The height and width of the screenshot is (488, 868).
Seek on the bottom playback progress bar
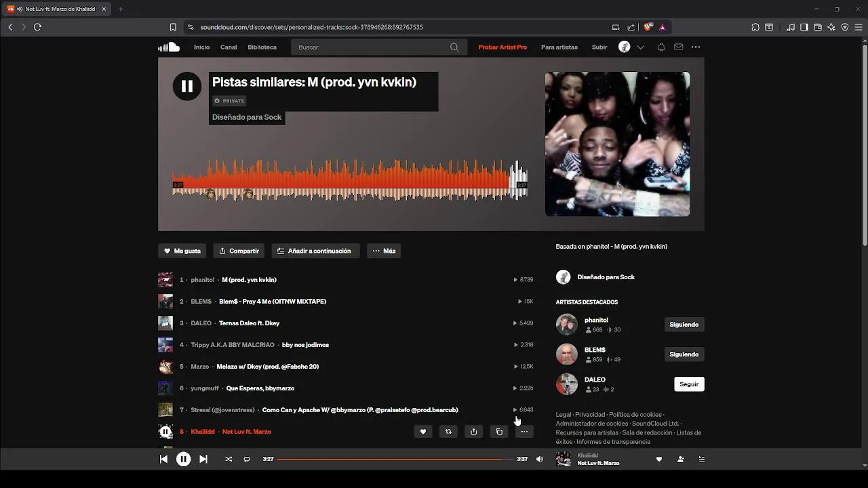[x=395, y=459]
